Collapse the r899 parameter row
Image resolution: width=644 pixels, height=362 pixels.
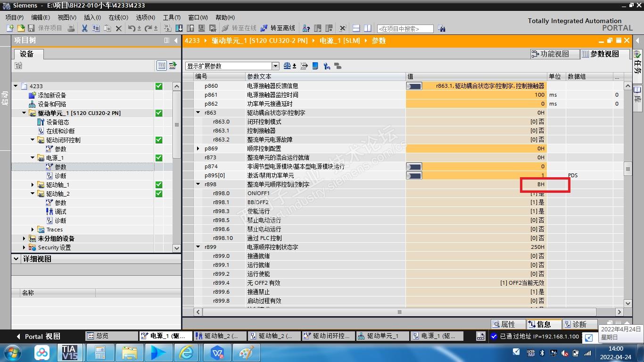(x=198, y=247)
